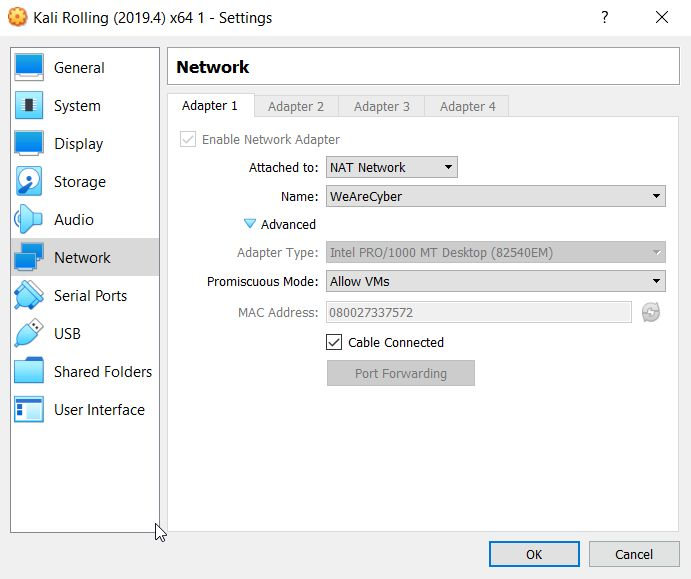Click the Cancel button
Viewport: 691px width, 579px height.
[634, 554]
